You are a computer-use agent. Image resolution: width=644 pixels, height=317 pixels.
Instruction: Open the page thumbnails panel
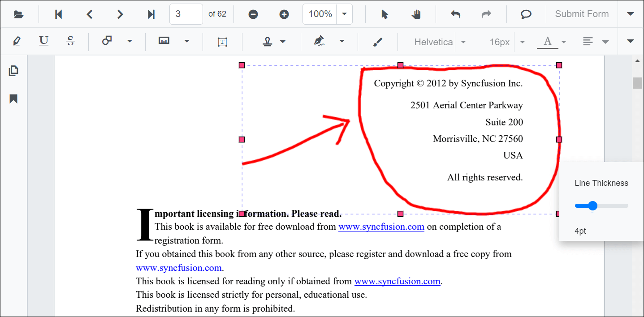[x=13, y=71]
